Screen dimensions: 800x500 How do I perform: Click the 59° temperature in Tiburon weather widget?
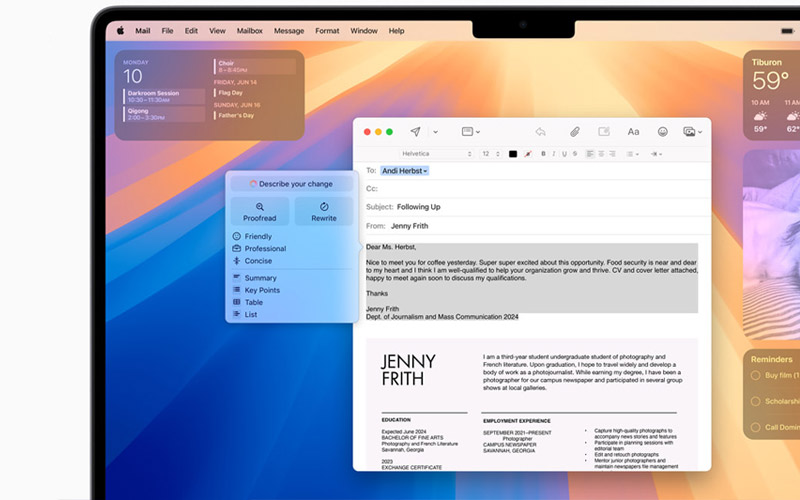pyautogui.click(x=770, y=81)
